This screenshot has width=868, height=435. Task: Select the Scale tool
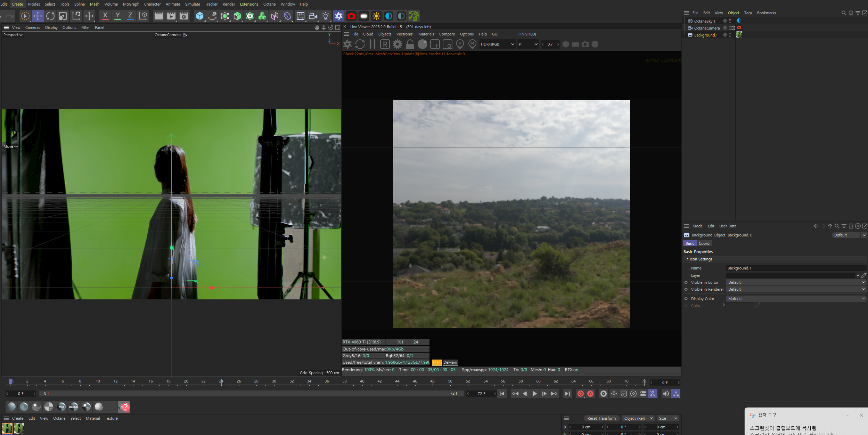coord(63,16)
